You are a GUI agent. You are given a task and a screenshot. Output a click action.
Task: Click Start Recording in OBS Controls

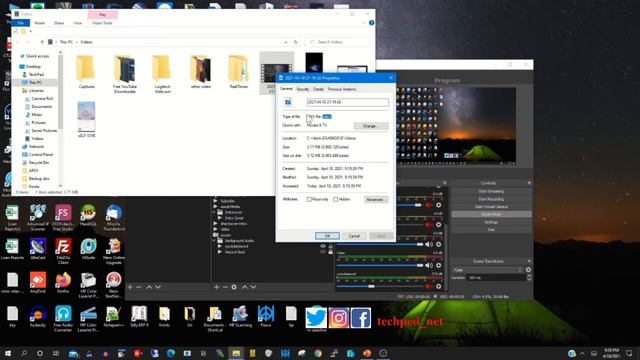click(x=491, y=199)
